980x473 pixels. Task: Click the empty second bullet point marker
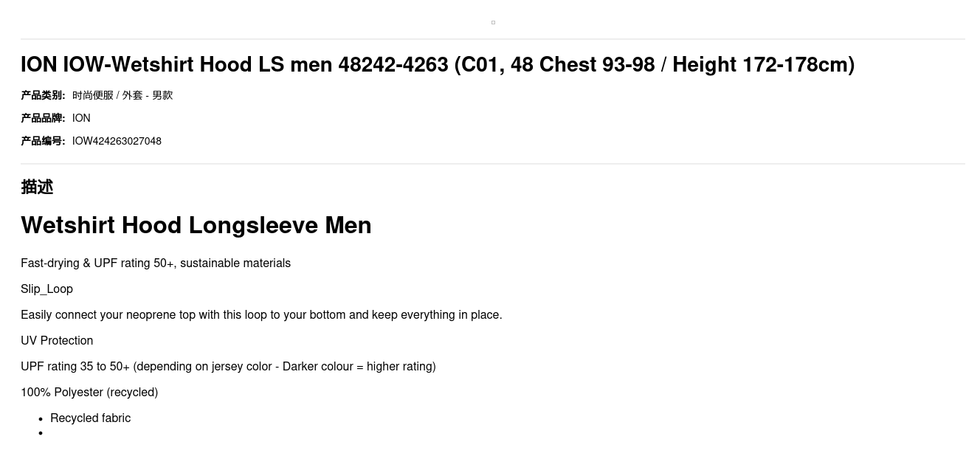point(41,433)
